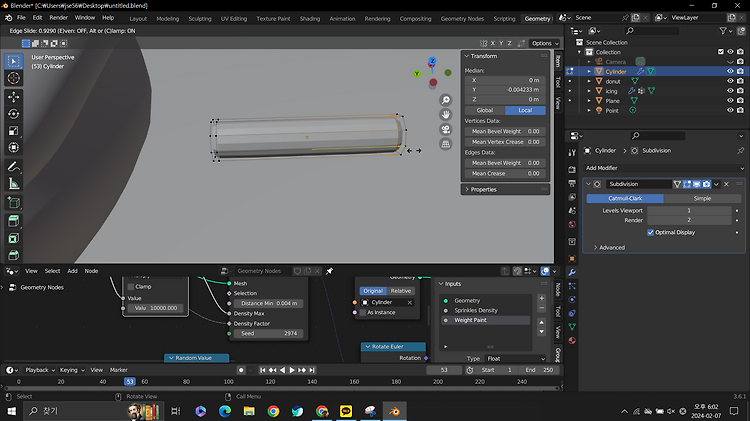Open the Render menu
Screen dimensions: 750x421
pyautogui.click(x=59, y=18)
